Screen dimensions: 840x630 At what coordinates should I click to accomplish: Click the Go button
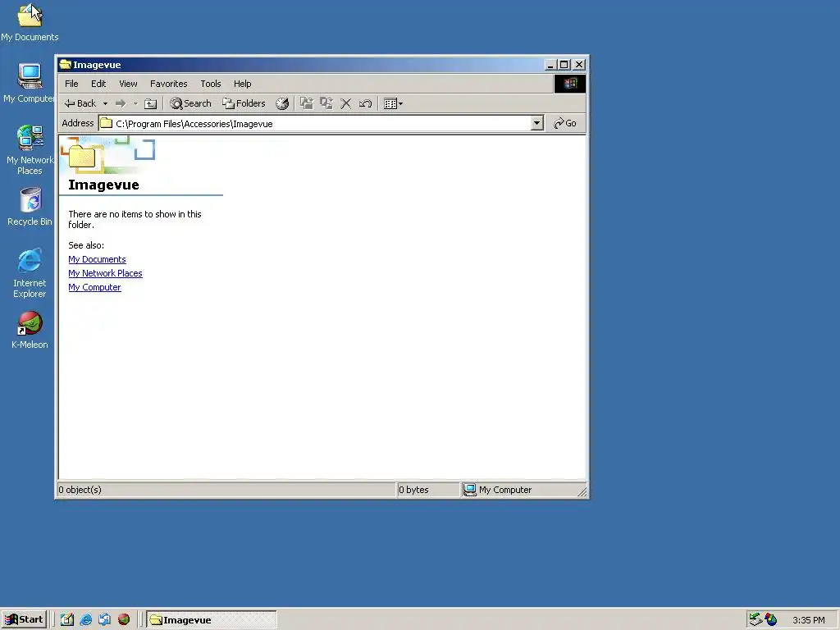tap(565, 123)
